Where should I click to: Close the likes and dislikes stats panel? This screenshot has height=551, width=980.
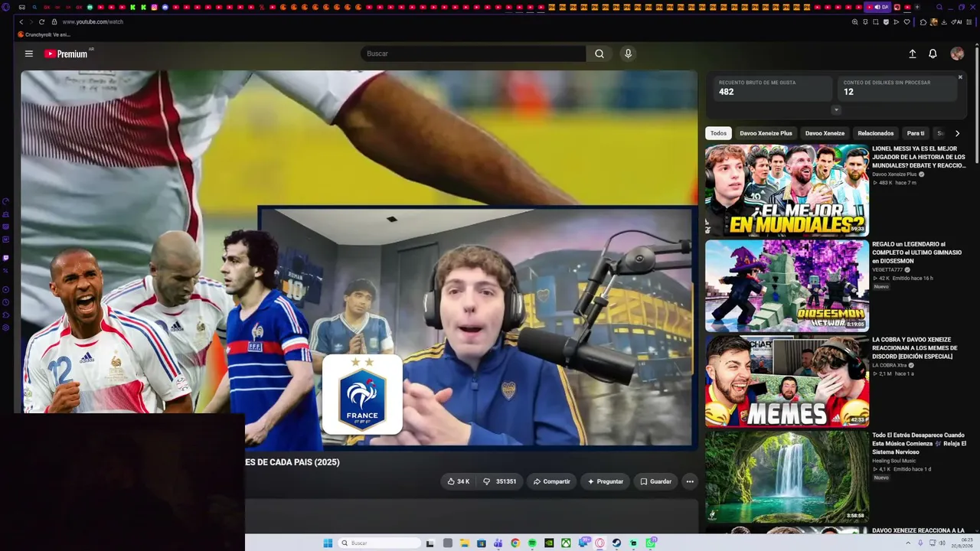[x=960, y=77]
